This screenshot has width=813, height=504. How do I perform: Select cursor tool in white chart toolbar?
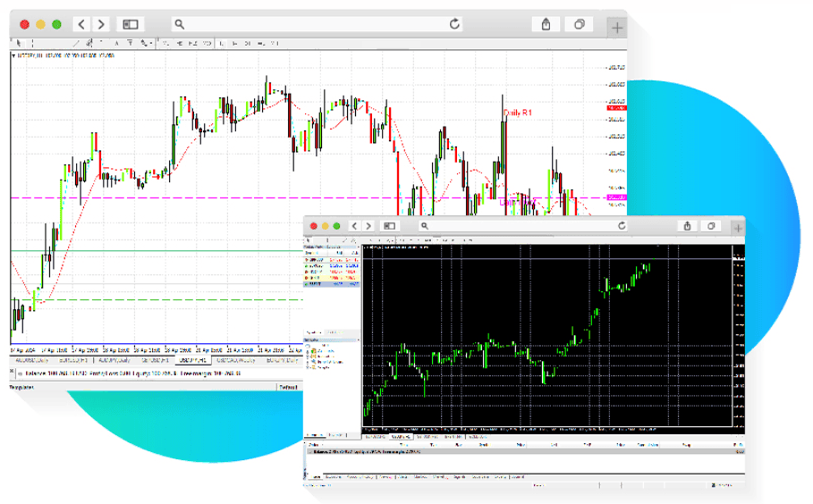tap(19, 44)
